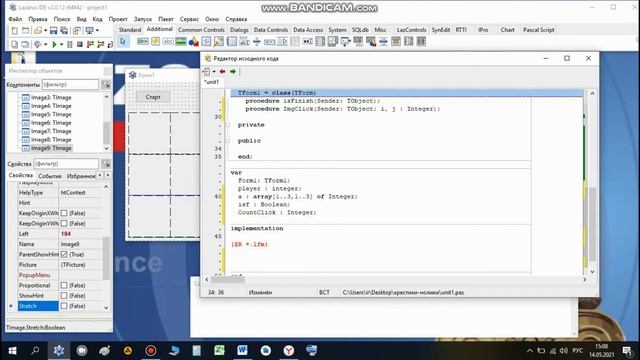Click the inspector tabs scroll-left arrow
This screenshot has width=640, height=360.
click(x=100, y=175)
